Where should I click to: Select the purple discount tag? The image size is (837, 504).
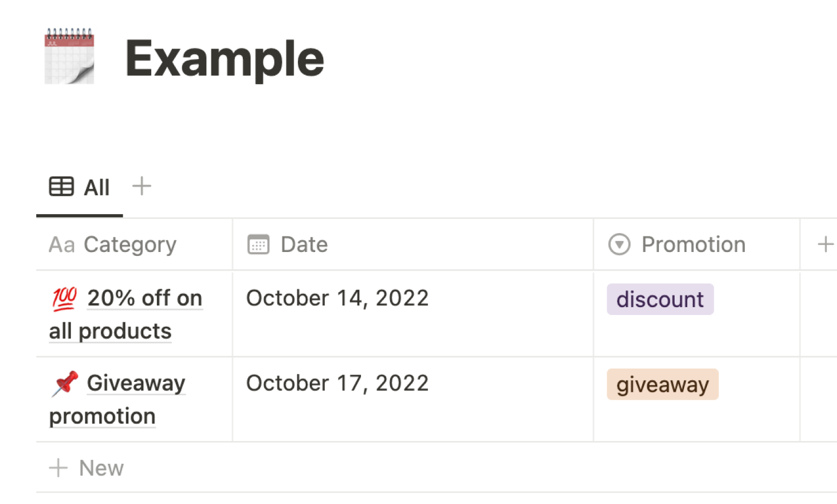(660, 299)
